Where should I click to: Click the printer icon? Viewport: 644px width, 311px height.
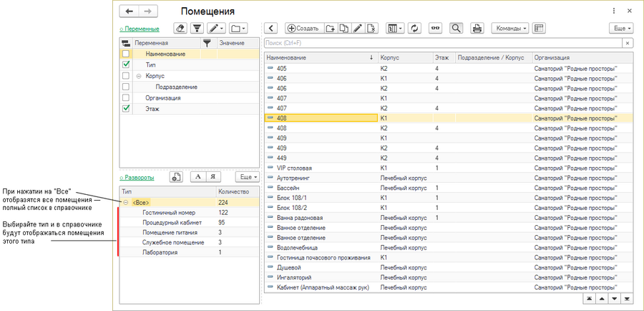[477, 28]
